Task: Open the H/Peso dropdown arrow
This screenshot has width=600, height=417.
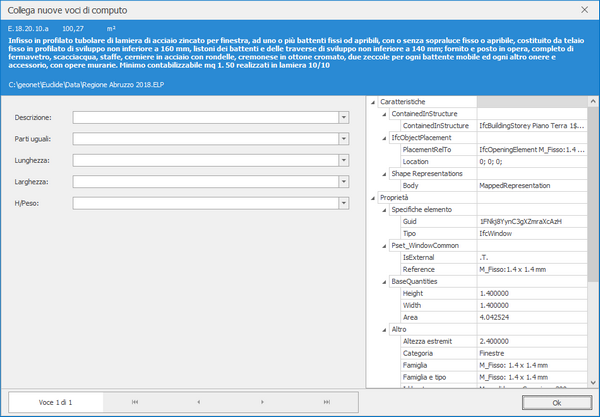Action: (344, 203)
